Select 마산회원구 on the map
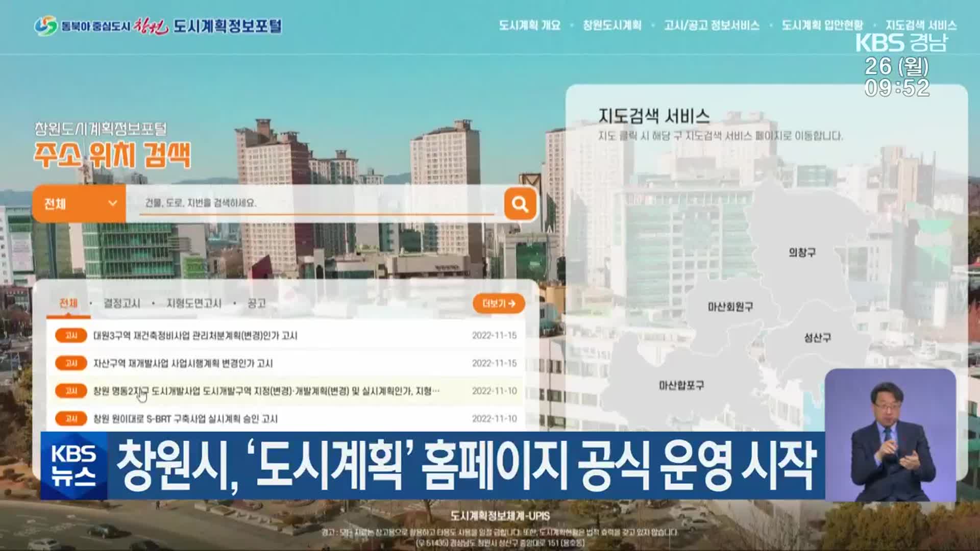The image size is (980, 551). click(730, 307)
